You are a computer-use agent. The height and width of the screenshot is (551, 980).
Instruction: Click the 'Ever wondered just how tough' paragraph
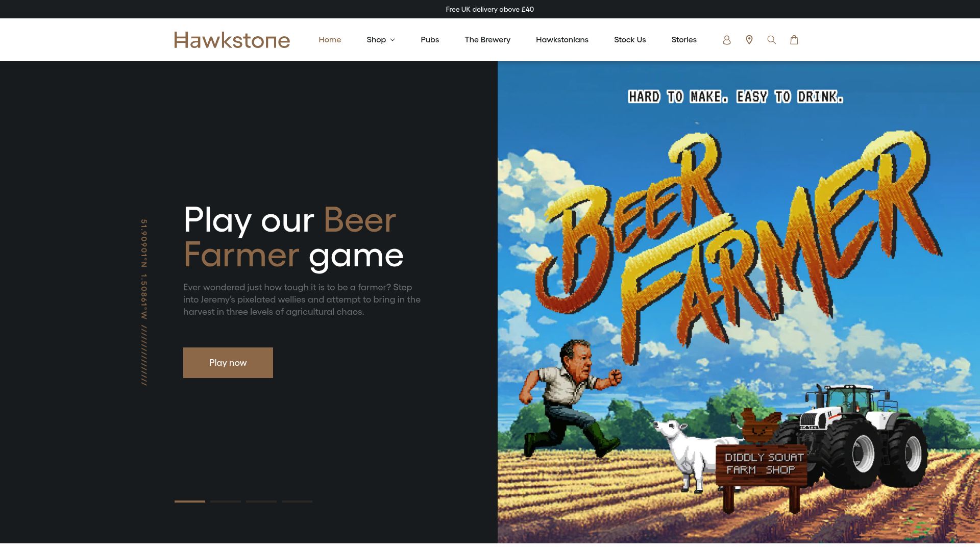coord(302,299)
